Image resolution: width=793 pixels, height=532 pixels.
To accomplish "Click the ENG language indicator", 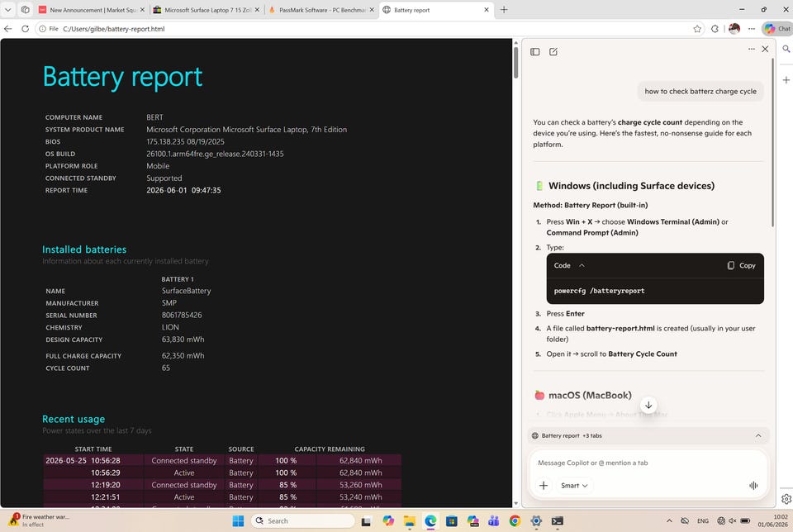I will pyautogui.click(x=702, y=521).
